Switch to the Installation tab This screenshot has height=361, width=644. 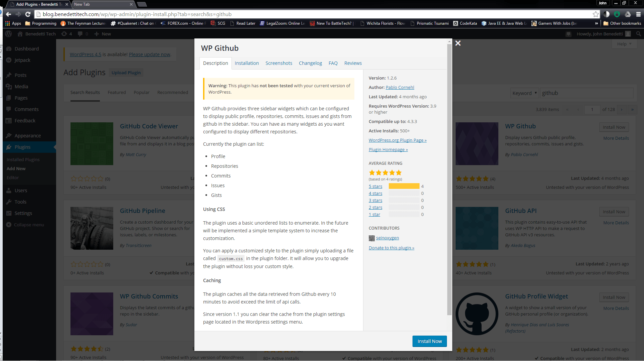(247, 63)
